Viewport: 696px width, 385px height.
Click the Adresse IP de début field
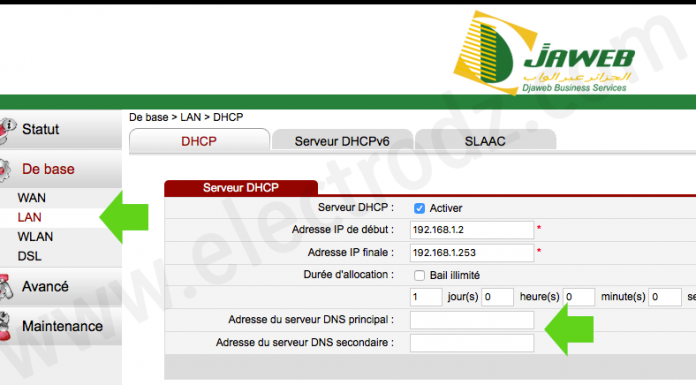[x=472, y=230]
